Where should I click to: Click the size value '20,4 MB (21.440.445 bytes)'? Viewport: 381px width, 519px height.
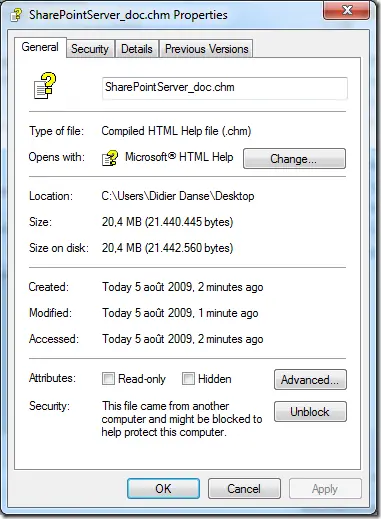pyautogui.click(x=167, y=222)
